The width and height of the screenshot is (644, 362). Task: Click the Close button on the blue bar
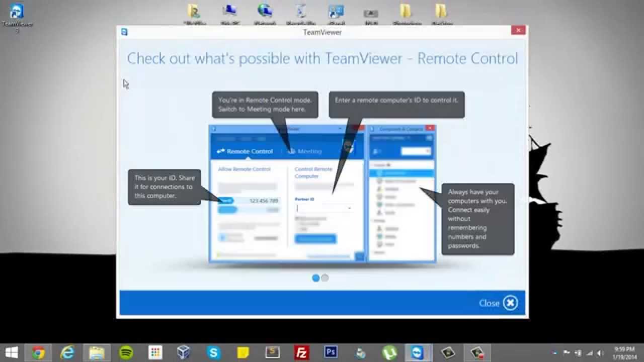[498, 303]
